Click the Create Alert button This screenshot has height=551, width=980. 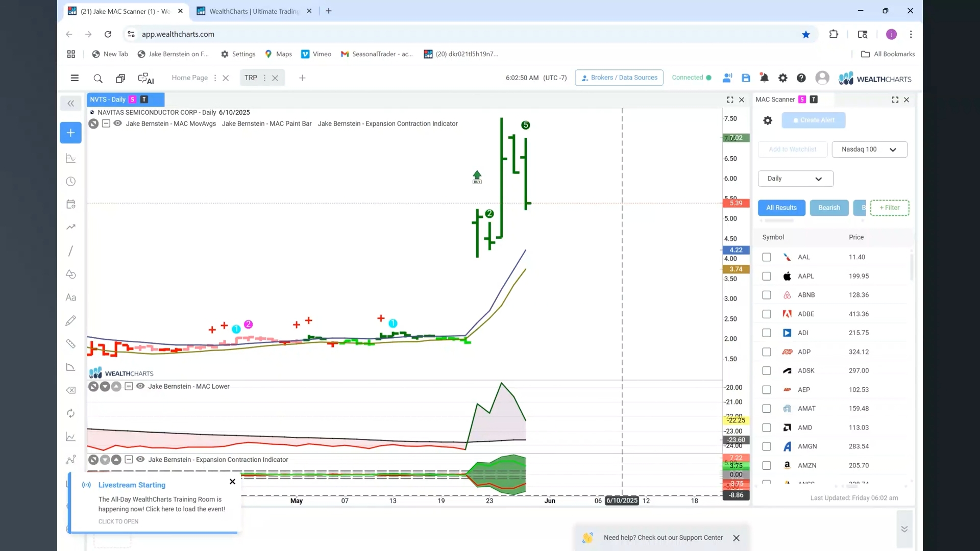coord(814,120)
